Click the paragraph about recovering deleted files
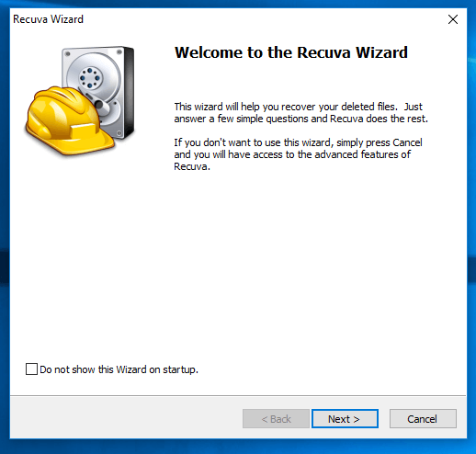Image resolution: width=476 pixels, height=454 pixels. point(300,112)
